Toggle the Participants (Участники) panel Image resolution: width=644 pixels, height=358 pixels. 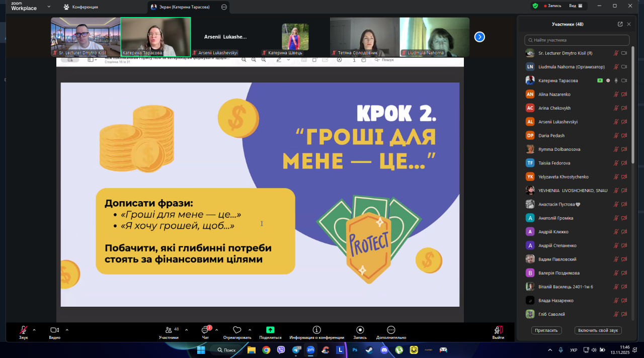pos(169,330)
